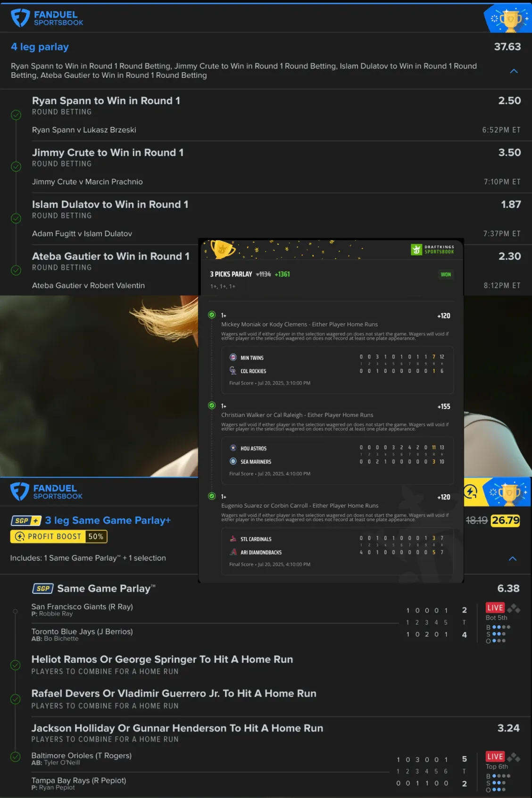Click the WON badge on DraftKings parlay
The image size is (532, 798).
[x=446, y=274]
